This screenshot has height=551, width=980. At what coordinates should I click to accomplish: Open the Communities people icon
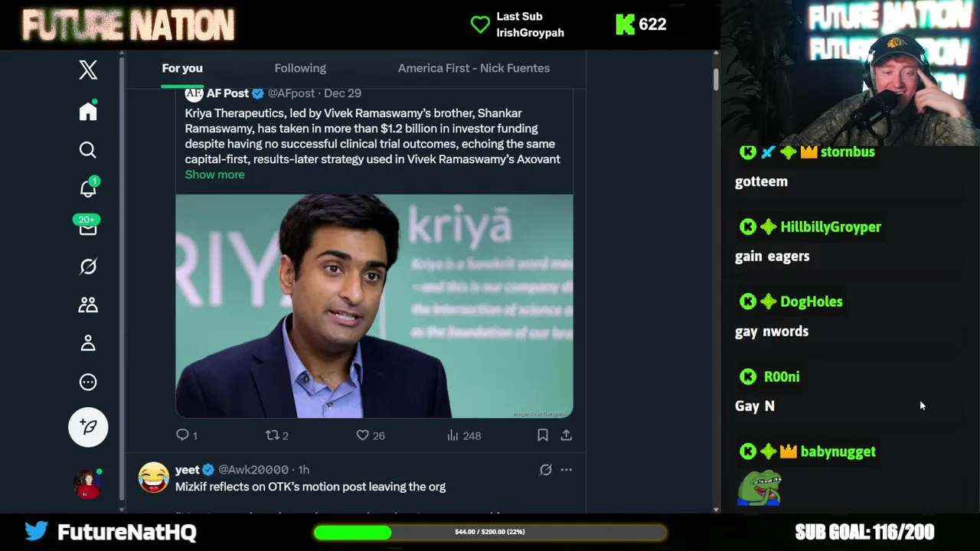click(88, 305)
